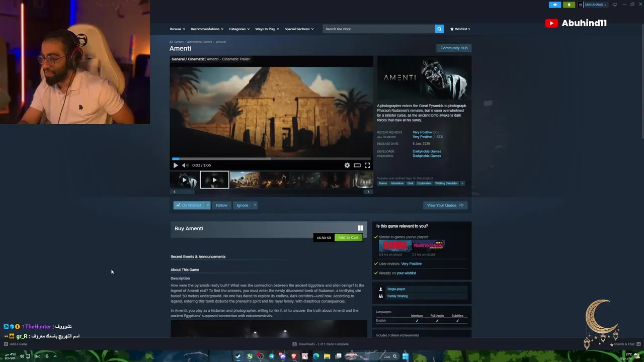
Task: Expand the Ways to Play menu
Action: (x=267, y=29)
